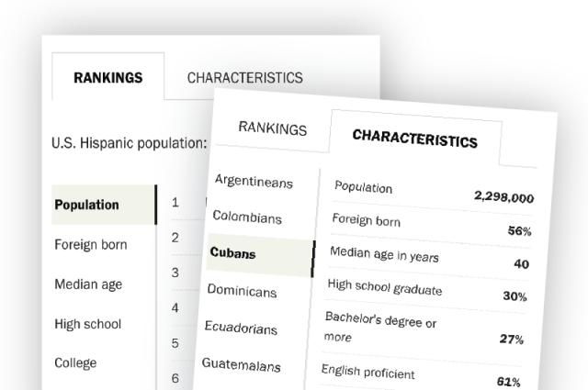This screenshot has height=390, width=588.
Task: Select Median age ranking category
Action: click(x=88, y=284)
